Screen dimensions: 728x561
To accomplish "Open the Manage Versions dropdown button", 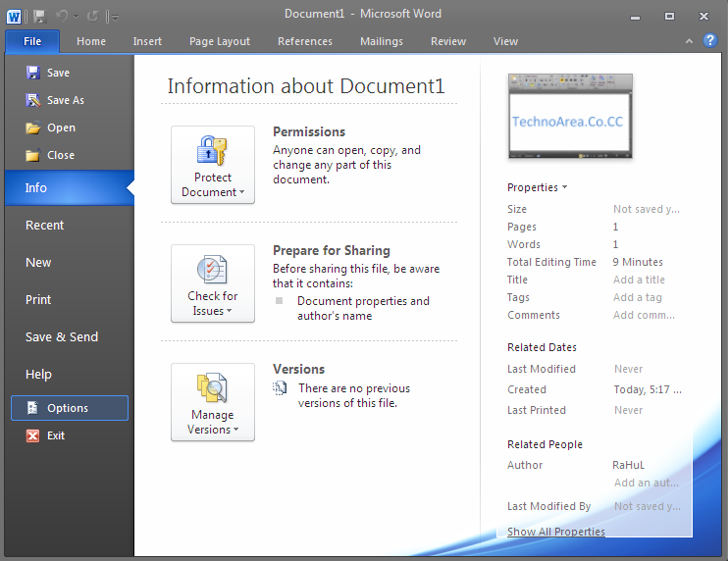I will point(213,402).
